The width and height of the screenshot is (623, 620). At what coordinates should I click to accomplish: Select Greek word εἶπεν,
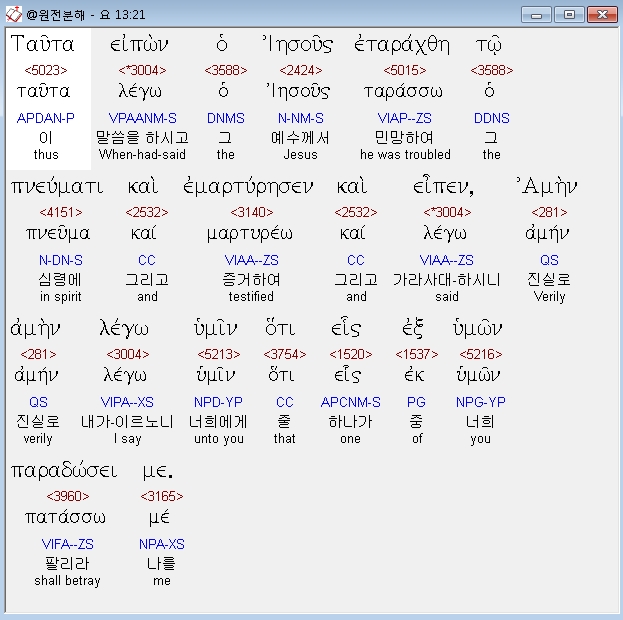(x=443, y=187)
